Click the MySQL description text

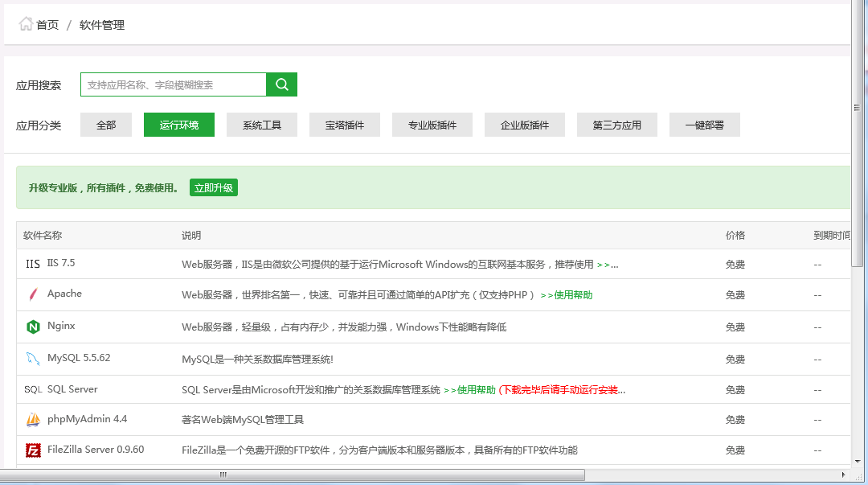[x=257, y=360]
